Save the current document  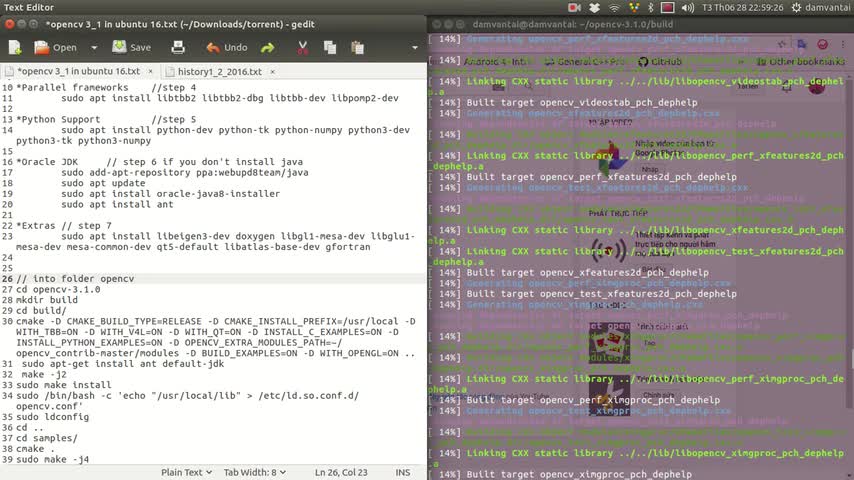click(x=131, y=48)
